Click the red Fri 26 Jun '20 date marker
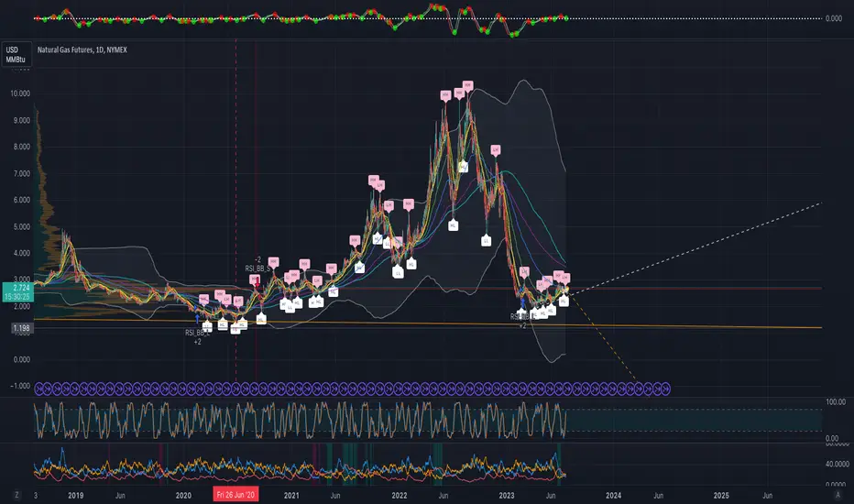Viewport: 854px width, 504px height. pos(235,495)
